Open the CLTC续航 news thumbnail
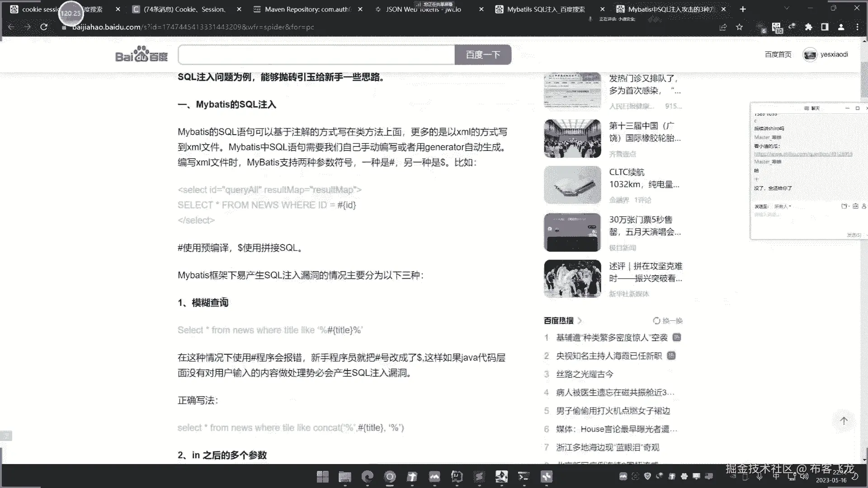868x488 pixels. [572, 185]
